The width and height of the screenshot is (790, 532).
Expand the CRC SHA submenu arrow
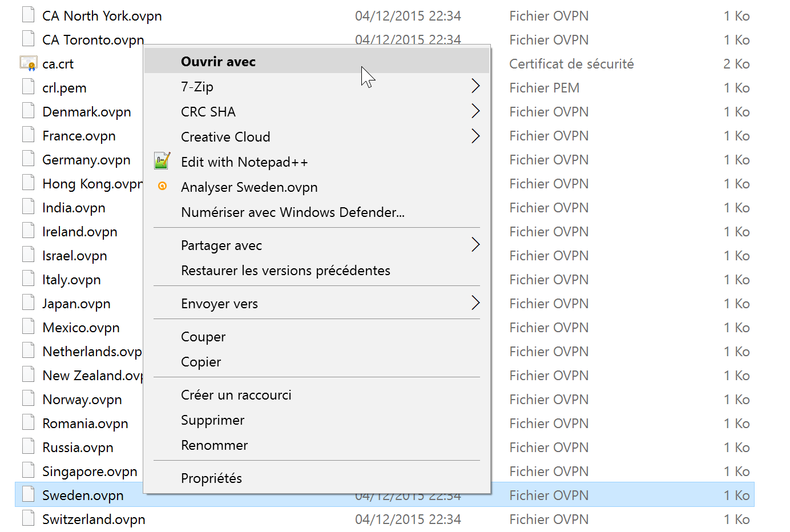[475, 111]
